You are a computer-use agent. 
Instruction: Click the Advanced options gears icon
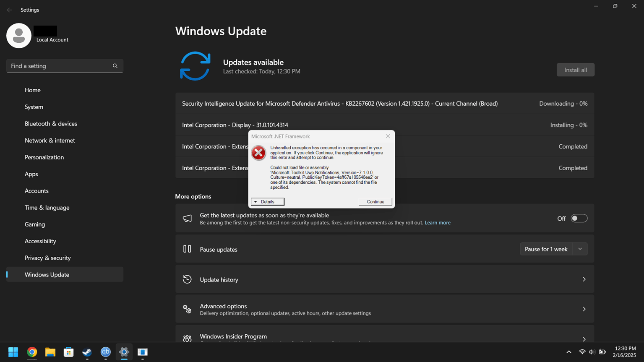coord(187,309)
